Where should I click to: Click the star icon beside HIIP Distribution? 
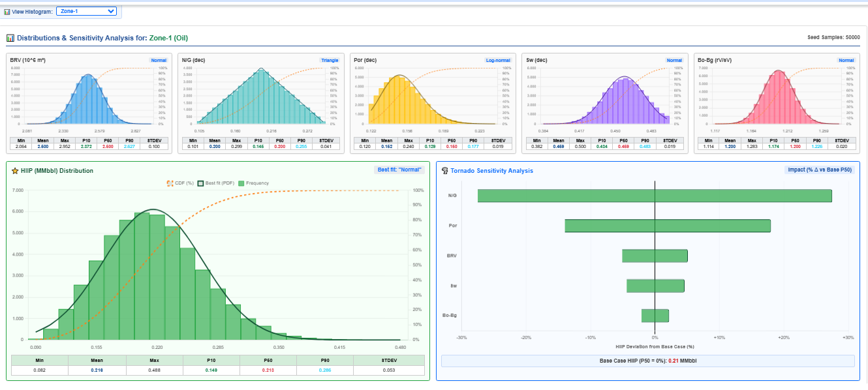[x=15, y=171]
